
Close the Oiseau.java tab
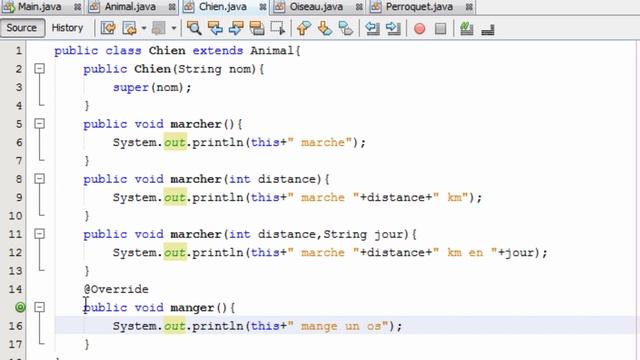(x=359, y=7)
